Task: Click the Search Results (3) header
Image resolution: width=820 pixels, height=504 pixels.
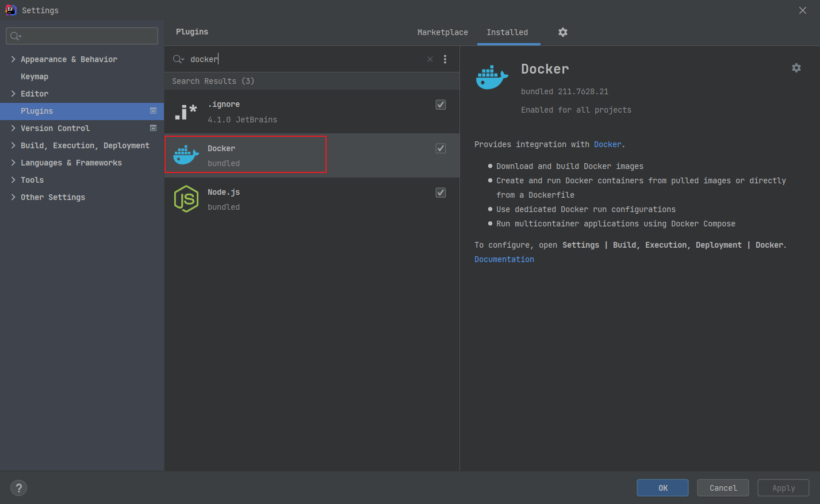Action: (213, 81)
